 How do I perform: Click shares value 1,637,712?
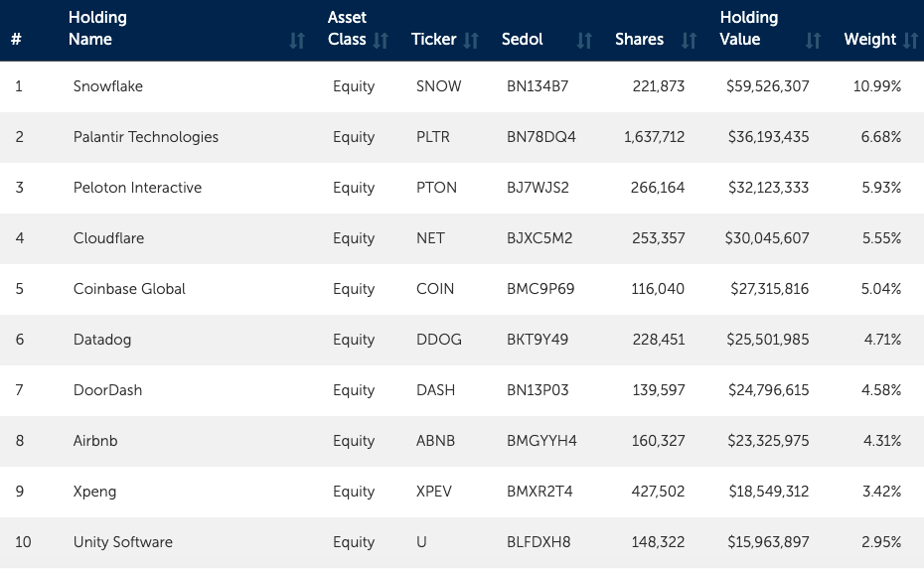pyautogui.click(x=654, y=137)
